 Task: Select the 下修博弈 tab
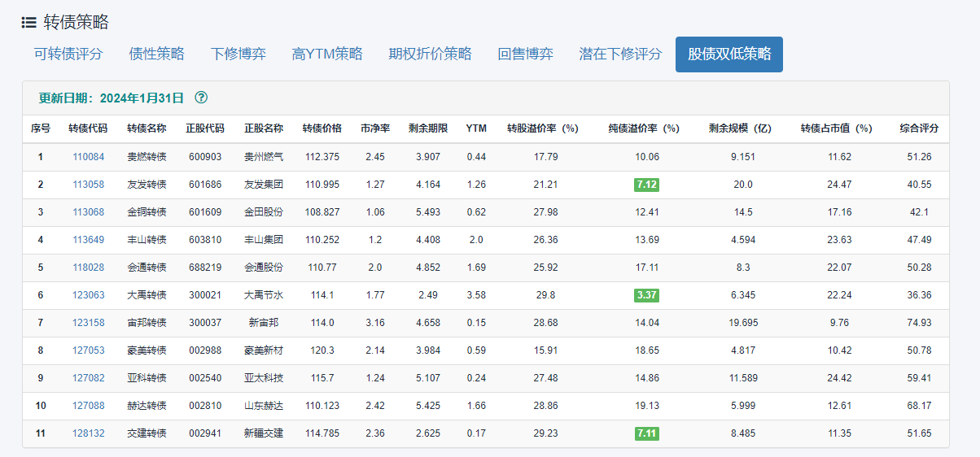point(238,54)
